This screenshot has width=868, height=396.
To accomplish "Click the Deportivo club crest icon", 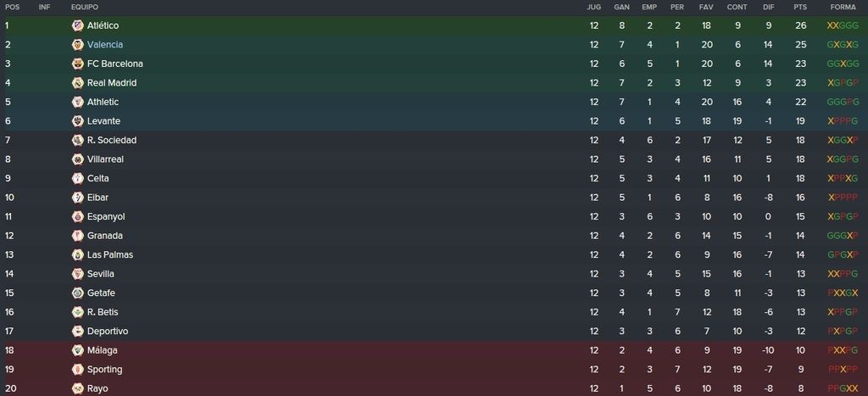I will coord(77,332).
